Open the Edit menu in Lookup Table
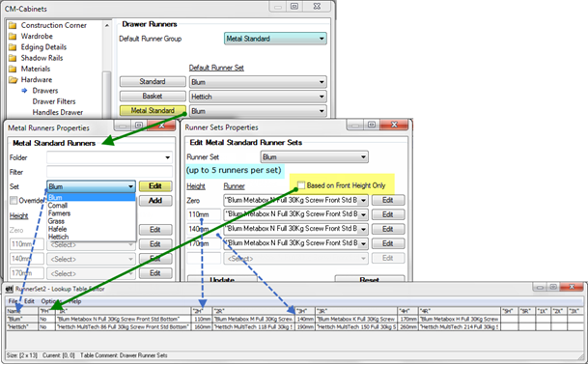Screen dimensions: 588x365 [x=29, y=301]
